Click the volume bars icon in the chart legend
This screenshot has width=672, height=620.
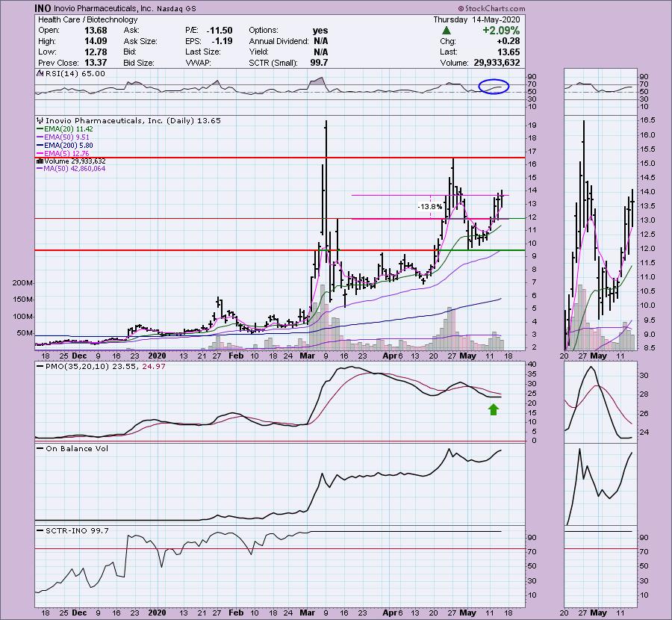pos(40,161)
